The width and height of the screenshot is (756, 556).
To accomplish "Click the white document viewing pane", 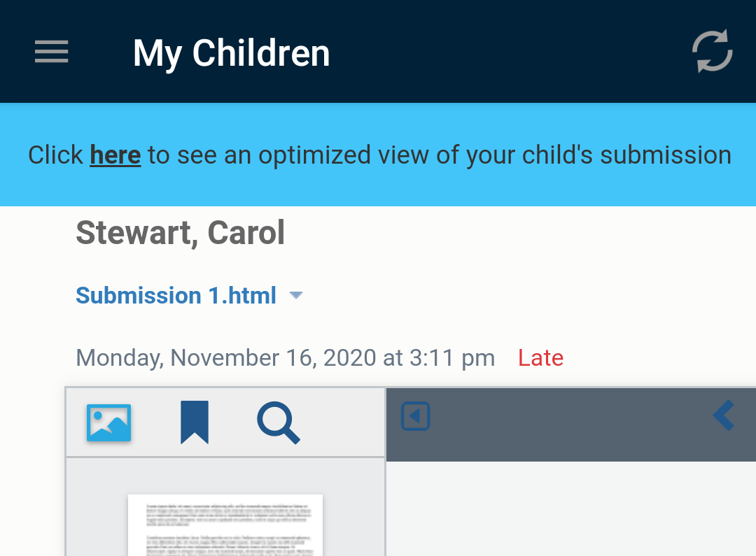I will (570, 509).
